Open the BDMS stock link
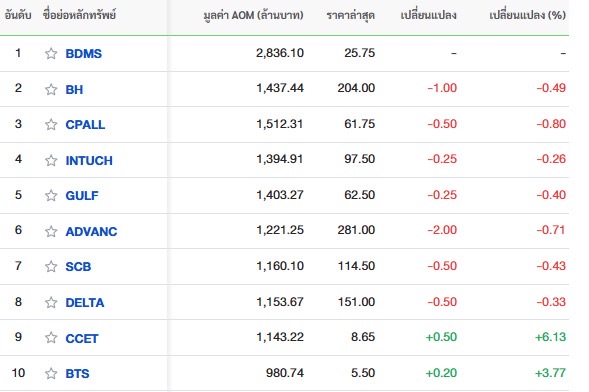 [83, 54]
